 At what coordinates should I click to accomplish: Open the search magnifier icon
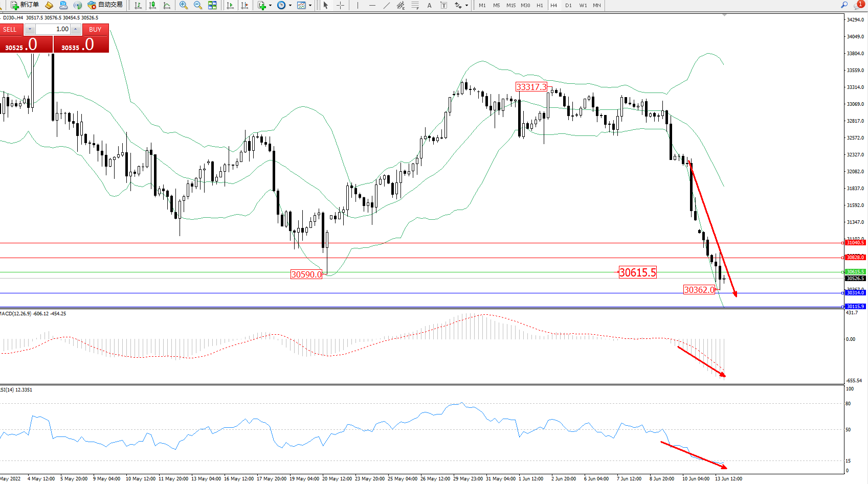(x=844, y=5)
